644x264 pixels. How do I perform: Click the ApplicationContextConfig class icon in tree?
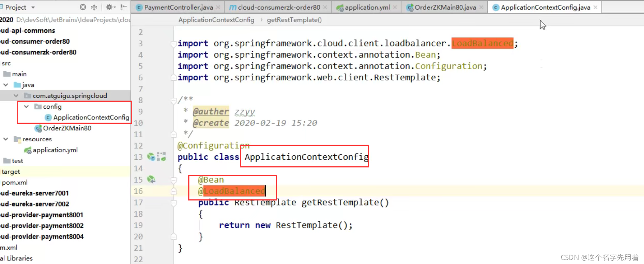48,117
